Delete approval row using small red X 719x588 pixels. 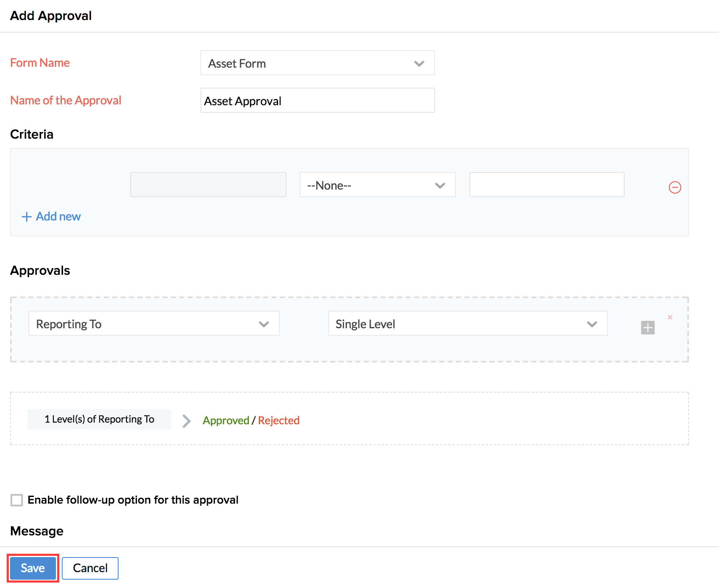pos(670,317)
